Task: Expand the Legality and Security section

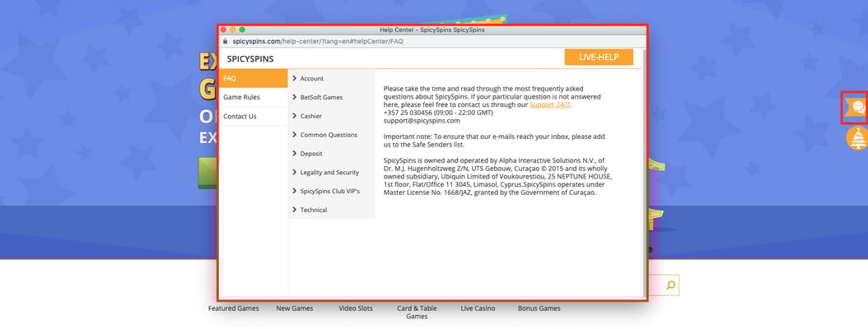Action: (332, 173)
